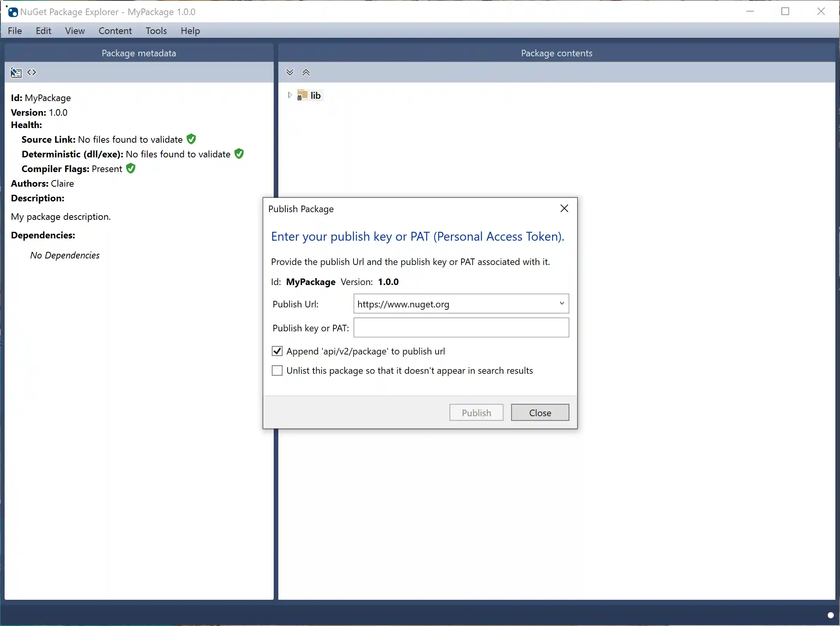Open the Tools menu
This screenshot has height=626, width=840.
pyautogui.click(x=156, y=30)
